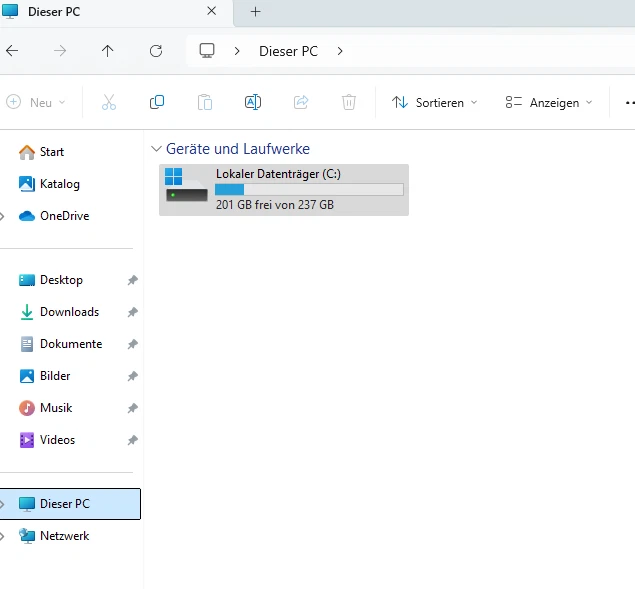
Task: Open a new tab with plus button
Action: click(x=256, y=12)
